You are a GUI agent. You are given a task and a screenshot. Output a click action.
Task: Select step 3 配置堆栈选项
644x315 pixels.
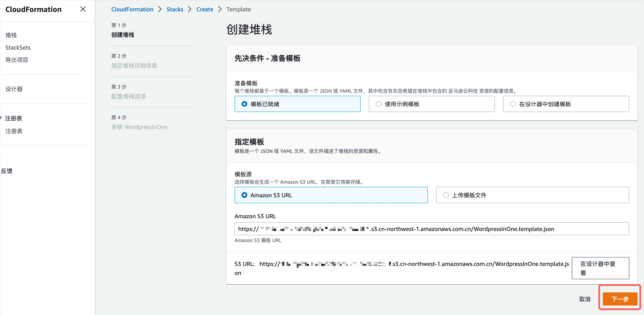point(129,96)
